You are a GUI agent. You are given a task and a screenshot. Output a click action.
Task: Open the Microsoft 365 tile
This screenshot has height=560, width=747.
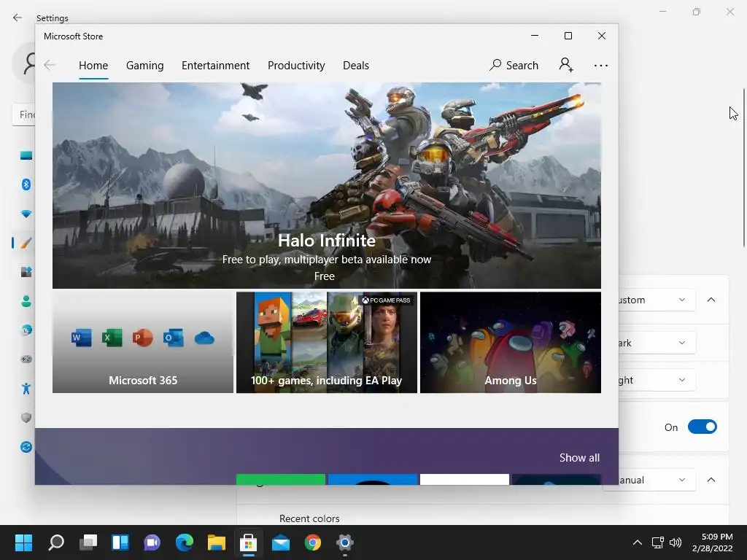tap(143, 343)
